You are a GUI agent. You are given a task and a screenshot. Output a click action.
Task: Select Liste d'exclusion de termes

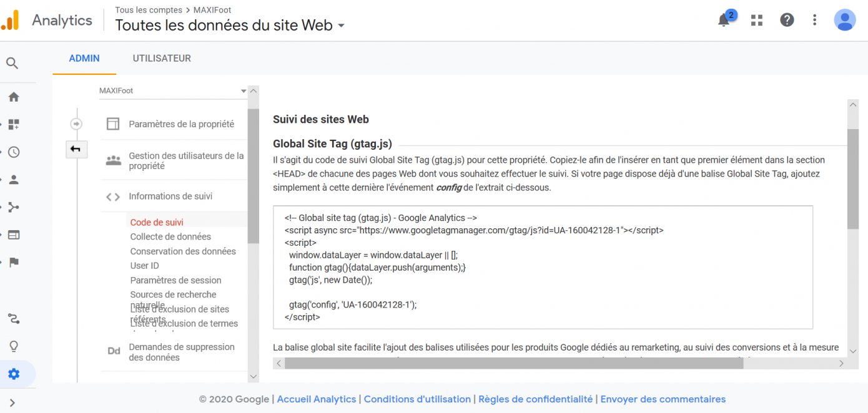click(184, 324)
